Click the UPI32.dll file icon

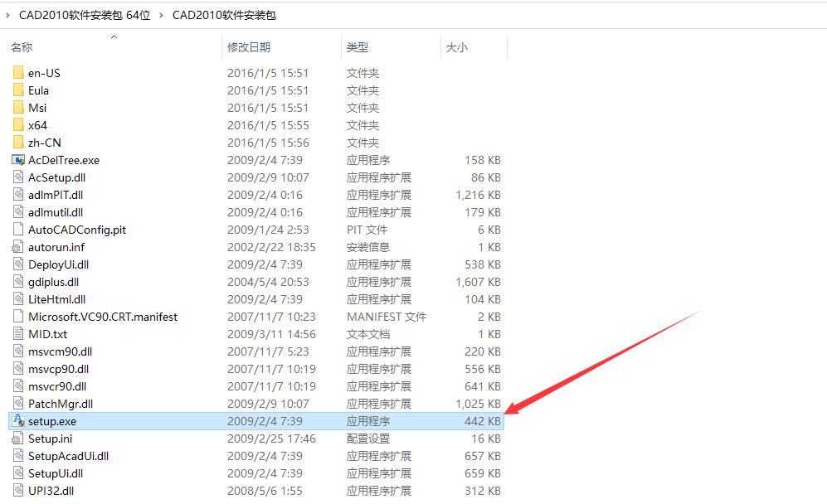pyautogui.click(x=18, y=490)
